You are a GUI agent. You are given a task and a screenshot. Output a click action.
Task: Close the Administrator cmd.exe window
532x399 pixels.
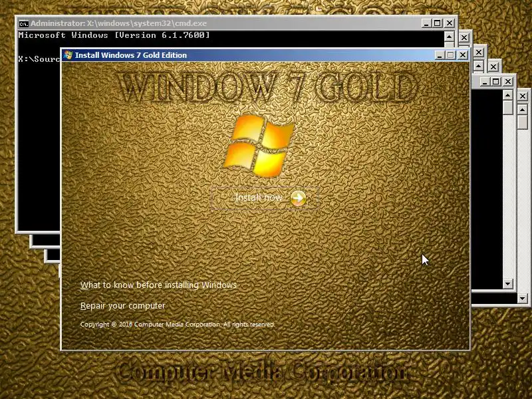[x=450, y=23]
